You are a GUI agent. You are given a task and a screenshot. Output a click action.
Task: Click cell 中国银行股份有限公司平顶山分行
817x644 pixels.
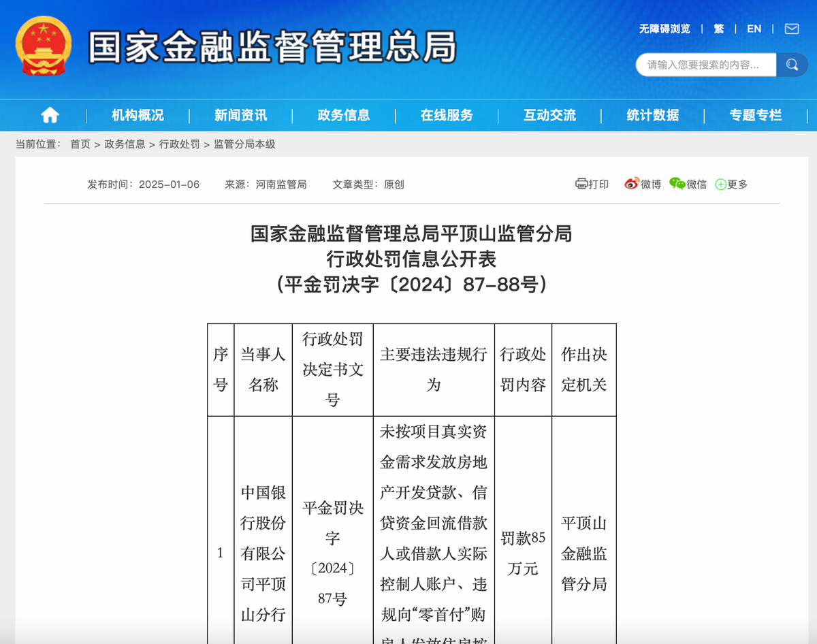[x=263, y=553]
